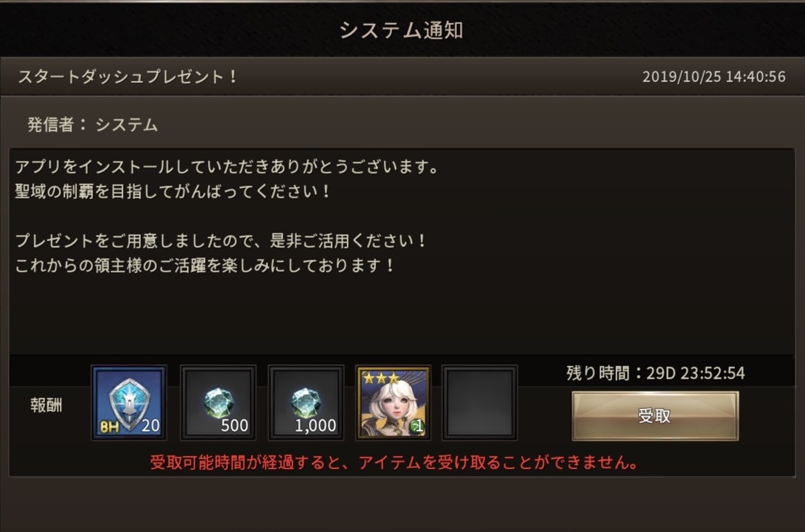
Task: Click the スタートダッシュプレゼント！ subject line
Action: tap(128, 77)
